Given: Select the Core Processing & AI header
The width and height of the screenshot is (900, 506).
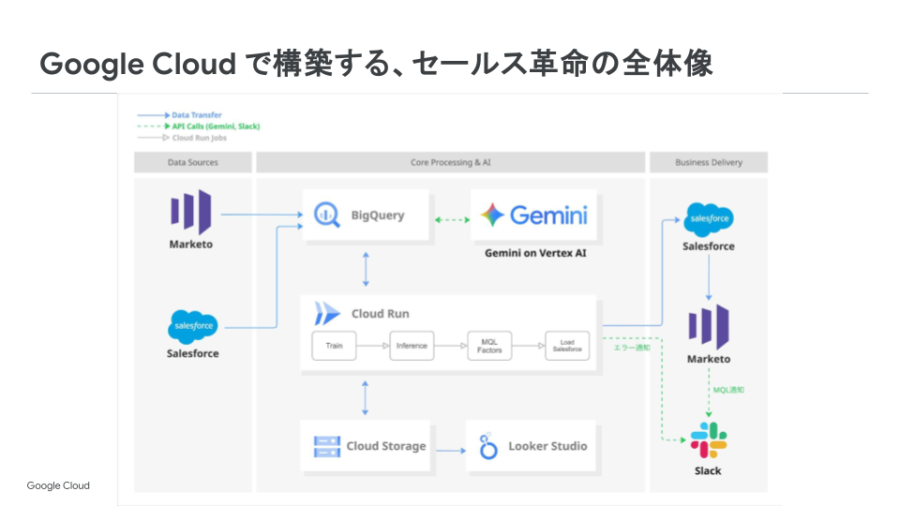Looking at the screenshot, I should coord(450,162).
